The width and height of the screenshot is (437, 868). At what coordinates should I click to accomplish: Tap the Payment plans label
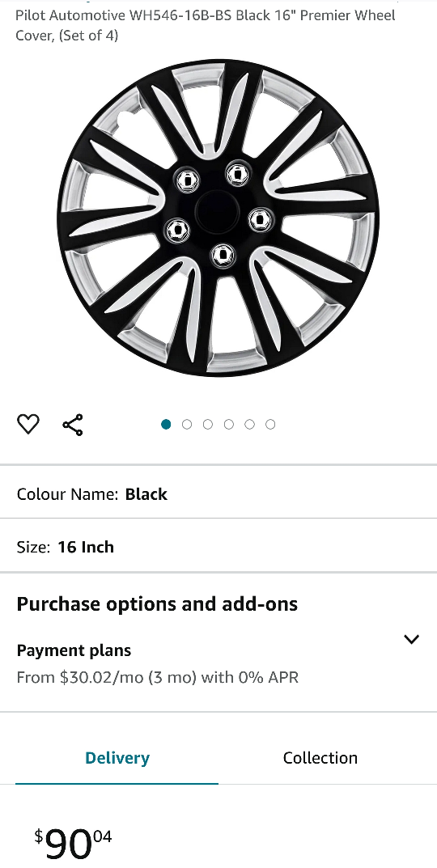pos(74,650)
